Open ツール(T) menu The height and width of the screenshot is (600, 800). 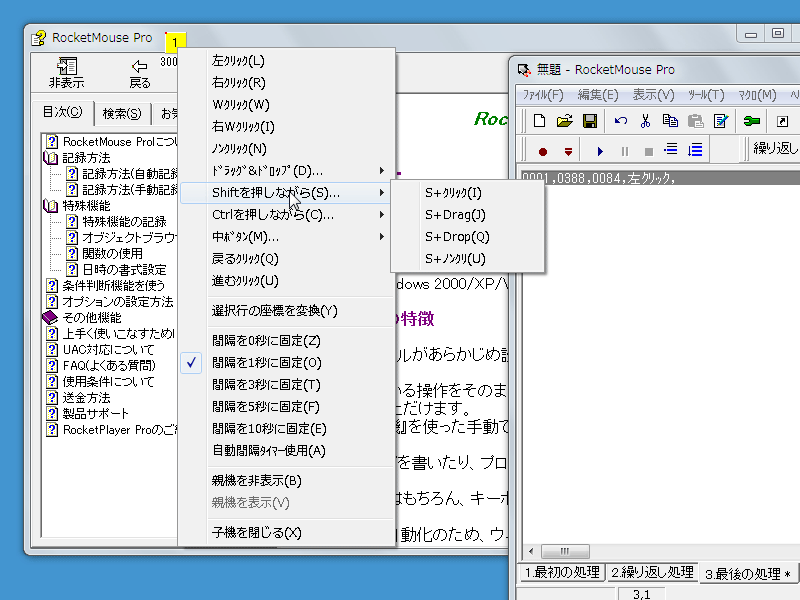click(x=706, y=95)
